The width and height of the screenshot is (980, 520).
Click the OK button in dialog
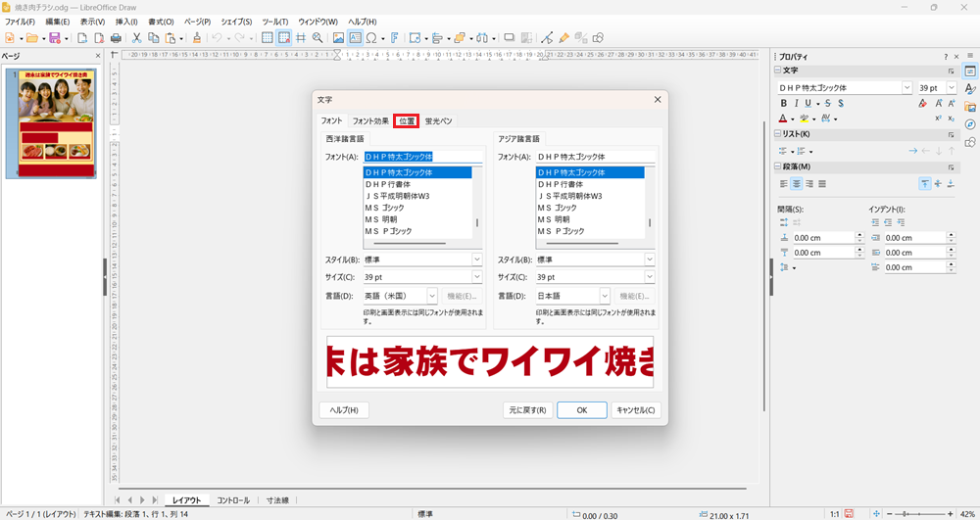(x=582, y=410)
